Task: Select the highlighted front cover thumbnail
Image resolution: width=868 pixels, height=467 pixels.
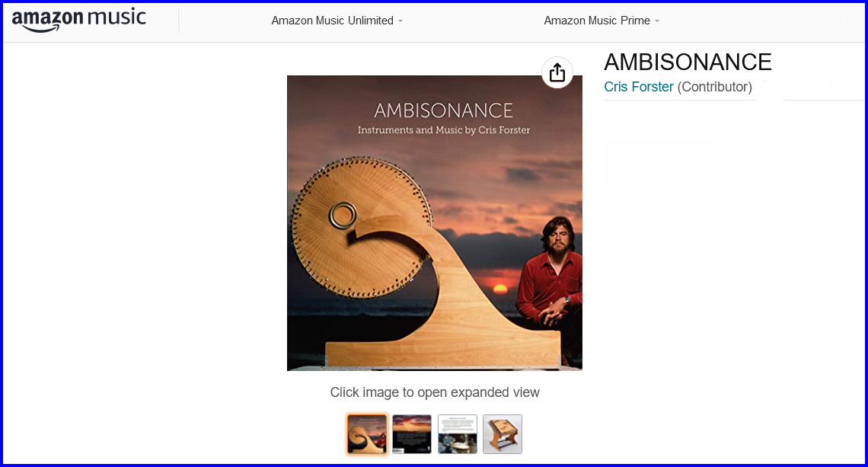Action: coord(366,434)
